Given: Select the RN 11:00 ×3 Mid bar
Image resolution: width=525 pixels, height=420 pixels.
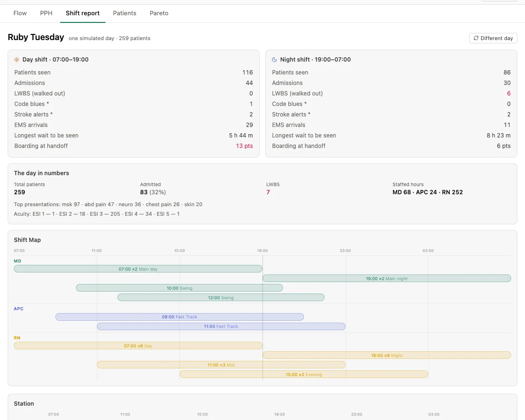Looking at the screenshot, I should click(221, 365).
